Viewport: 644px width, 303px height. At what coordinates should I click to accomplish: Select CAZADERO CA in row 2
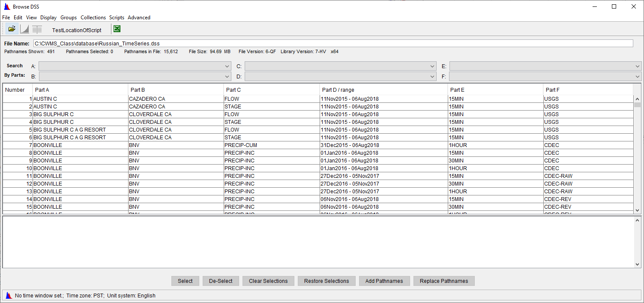pyautogui.click(x=176, y=107)
